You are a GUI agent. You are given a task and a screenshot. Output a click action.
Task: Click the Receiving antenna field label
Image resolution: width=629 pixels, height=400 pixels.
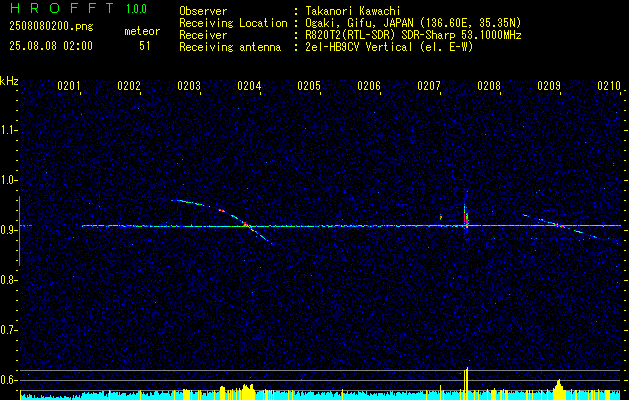click(230, 47)
